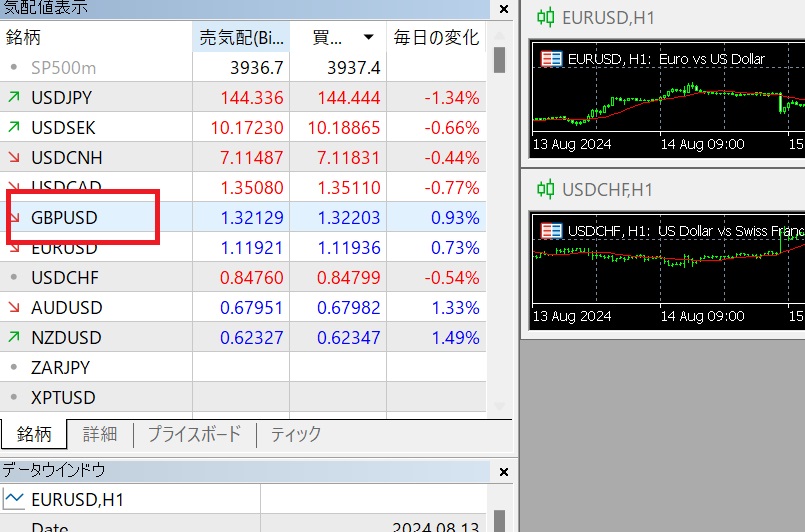805x532 pixels.
Task: Click the table icon in USDCHF chart
Action: (x=551, y=231)
